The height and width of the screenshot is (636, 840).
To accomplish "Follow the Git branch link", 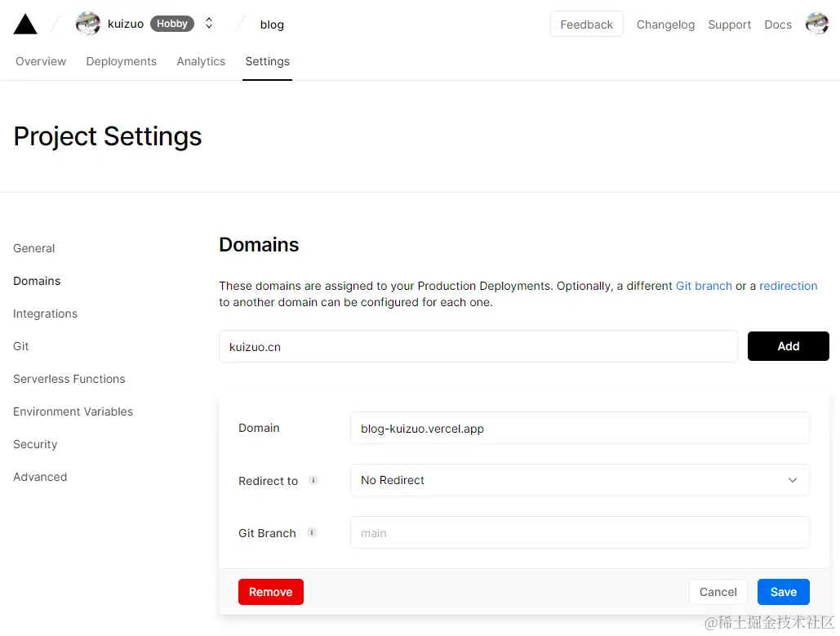I will click(x=704, y=286).
